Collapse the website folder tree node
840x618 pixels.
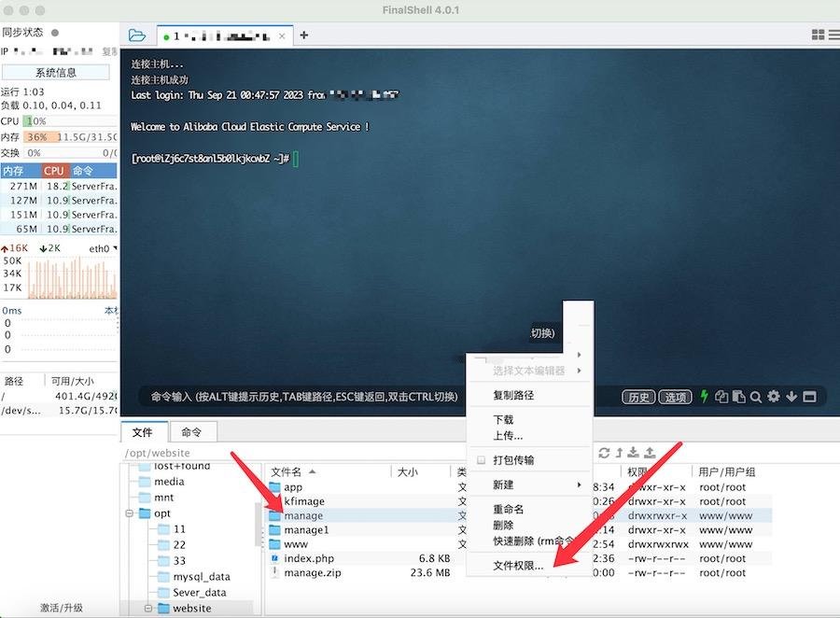(x=148, y=609)
